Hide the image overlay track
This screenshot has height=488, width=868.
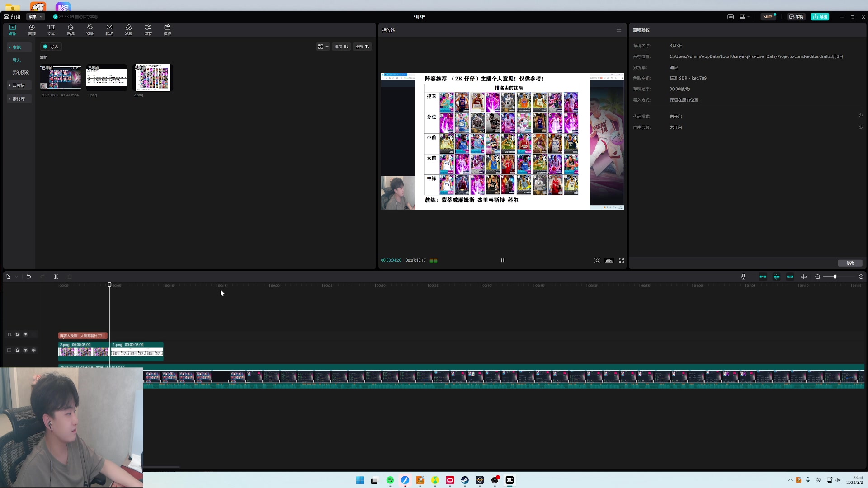click(25, 350)
